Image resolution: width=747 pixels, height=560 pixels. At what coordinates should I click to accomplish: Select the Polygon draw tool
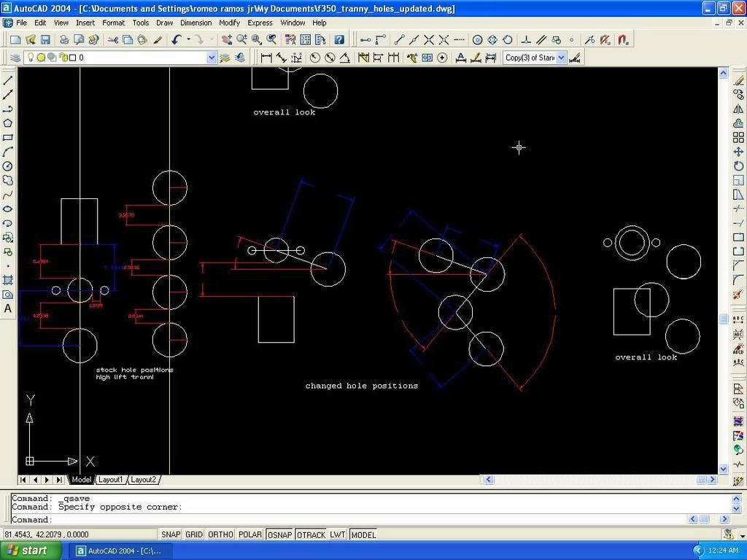[7, 123]
